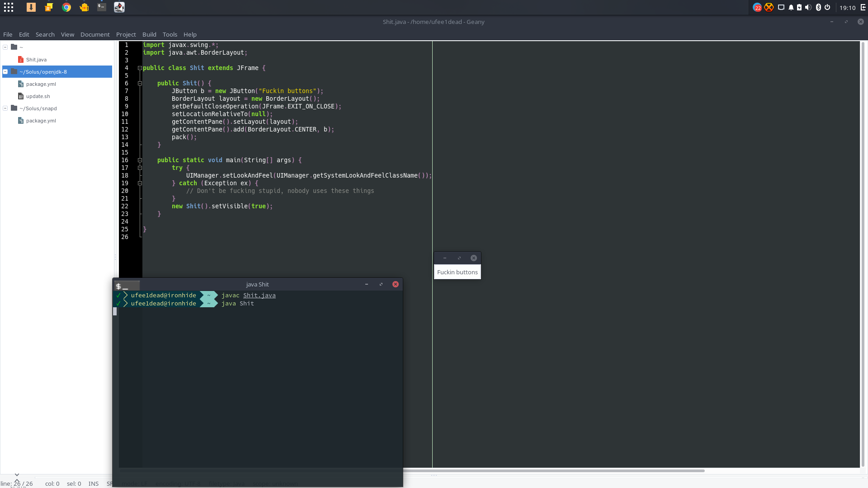Open the Raven sidebar toggle at panel edge
Image resolution: width=868 pixels, height=488 pixels.
coord(863,7)
